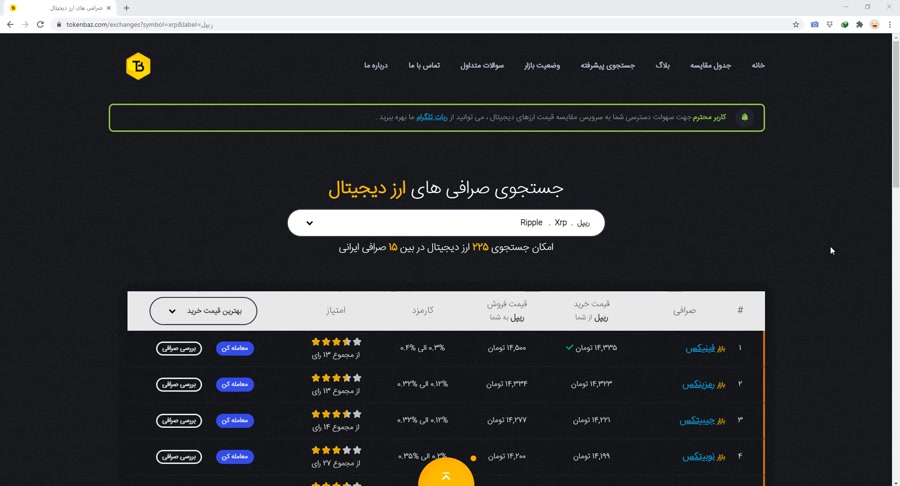Click the small orange icon beside فینیکس

[x=721, y=349]
